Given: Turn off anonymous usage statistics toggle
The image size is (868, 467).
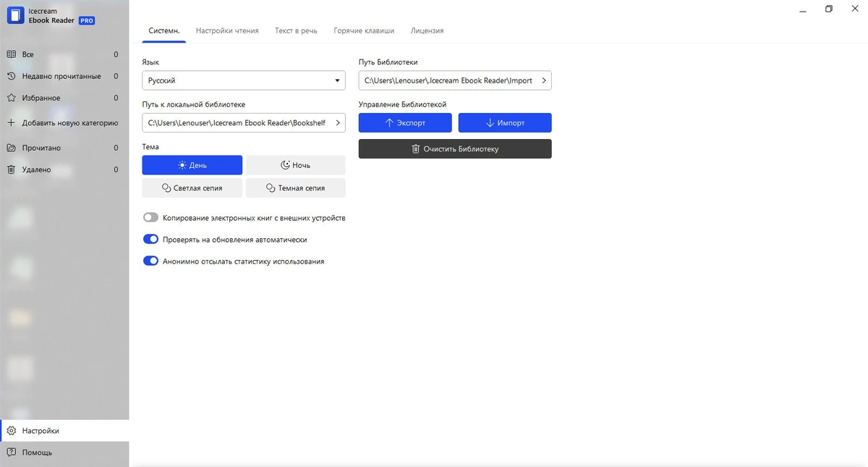Looking at the screenshot, I should click(150, 261).
